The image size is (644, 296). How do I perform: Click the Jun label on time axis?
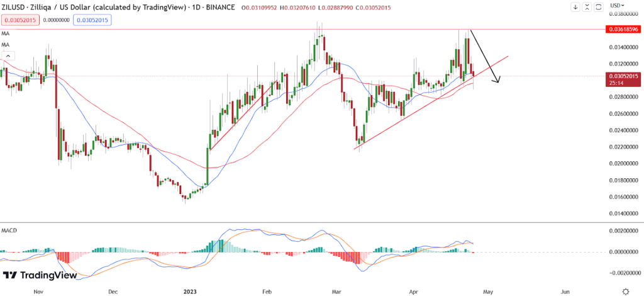[565, 292]
